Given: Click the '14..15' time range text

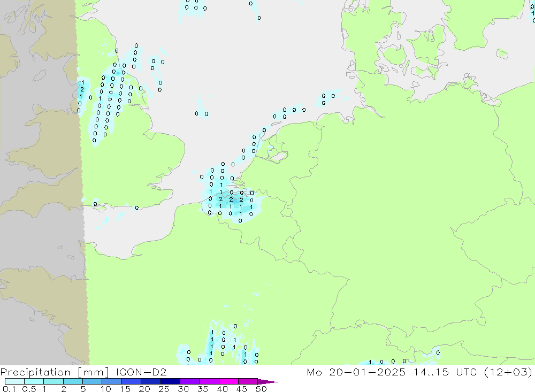Looking at the screenshot, I should pyautogui.click(x=431, y=372).
